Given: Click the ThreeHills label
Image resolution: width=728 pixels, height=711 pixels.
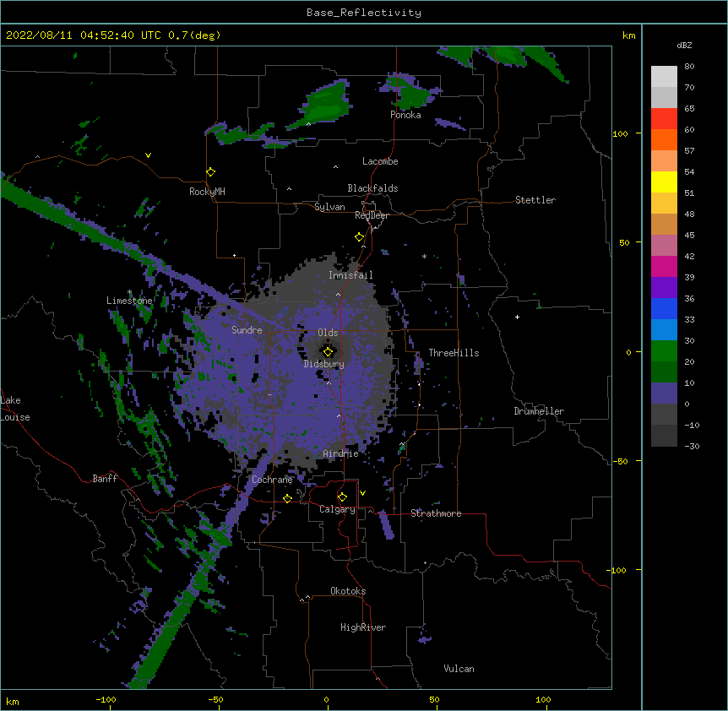Looking at the screenshot, I should coord(454,353).
